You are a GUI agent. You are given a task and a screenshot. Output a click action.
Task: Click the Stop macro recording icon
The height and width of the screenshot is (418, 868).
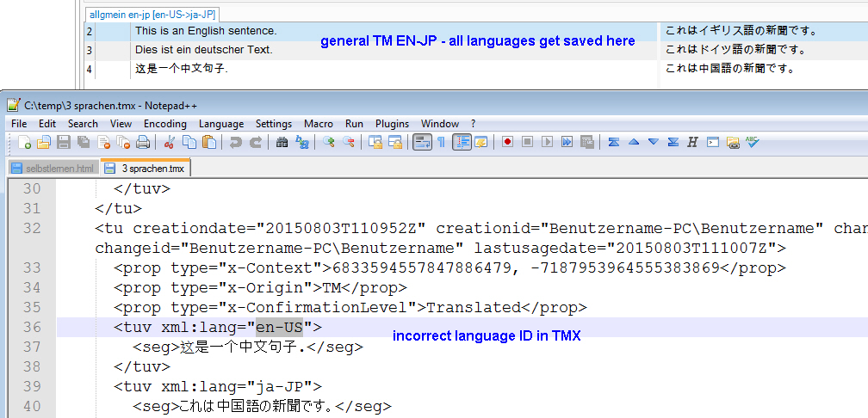pyautogui.click(x=527, y=143)
